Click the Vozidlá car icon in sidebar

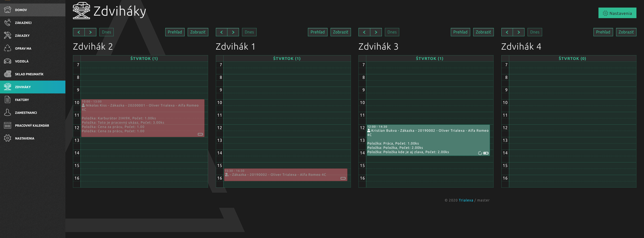pos(8,61)
